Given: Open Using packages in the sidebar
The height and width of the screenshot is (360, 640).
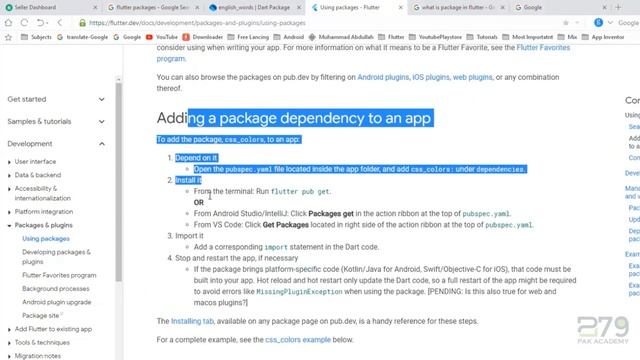Looking at the screenshot, I should 46,238.
